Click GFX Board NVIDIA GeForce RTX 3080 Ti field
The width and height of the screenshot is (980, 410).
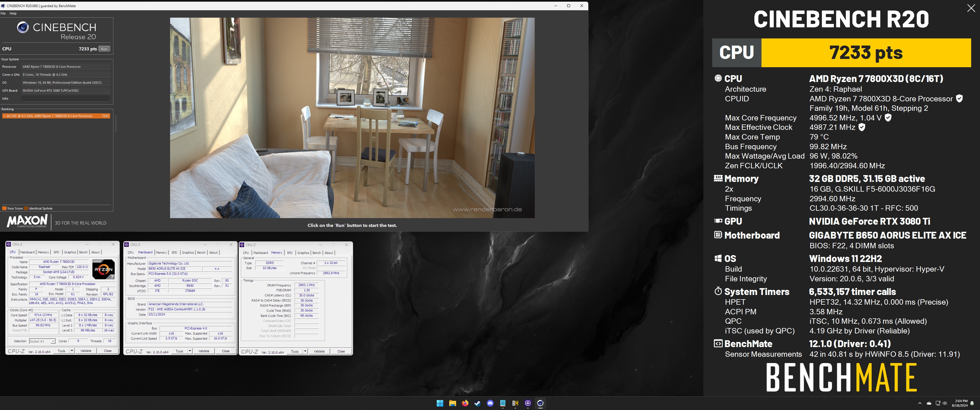pyautogui.click(x=66, y=91)
